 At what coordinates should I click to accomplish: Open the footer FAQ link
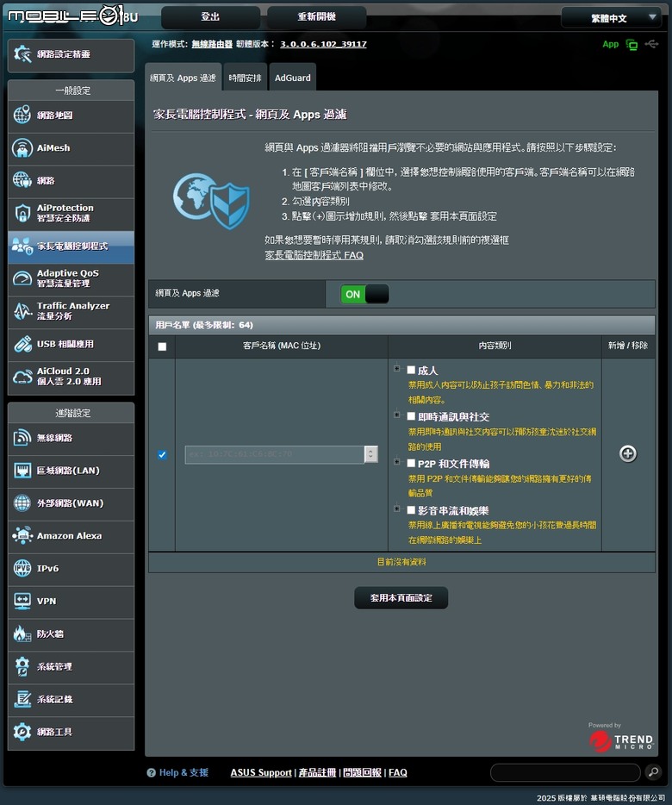pos(398,772)
